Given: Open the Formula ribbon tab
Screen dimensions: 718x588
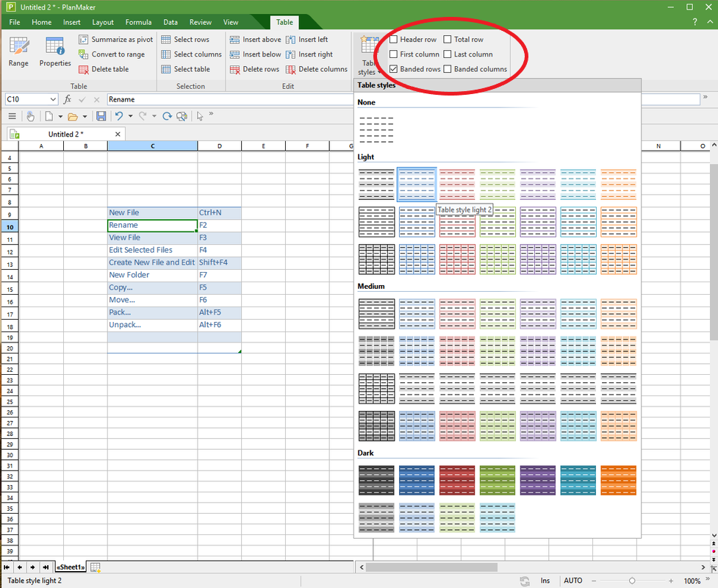Looking at the screenshot, I should pyautogui.click(x=138, y=23).
